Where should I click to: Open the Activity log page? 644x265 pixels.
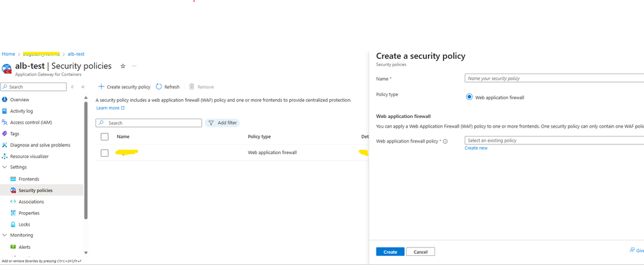pos(21,112)
